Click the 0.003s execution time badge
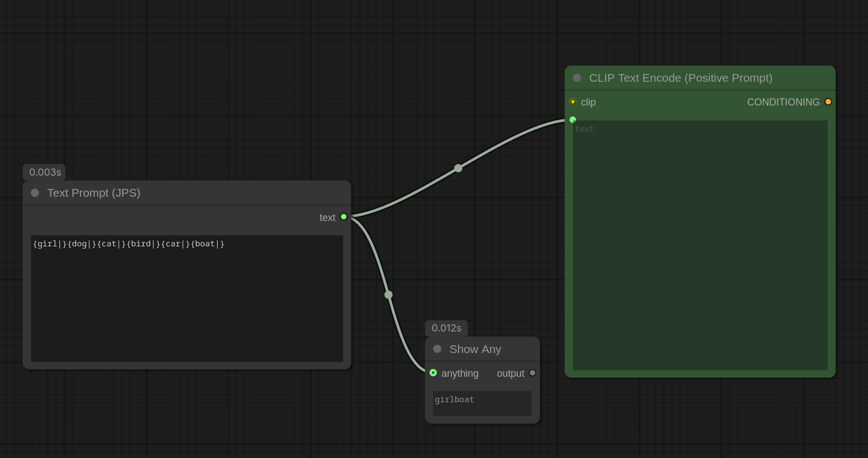 pyautogui.click(x=45, y=172)
